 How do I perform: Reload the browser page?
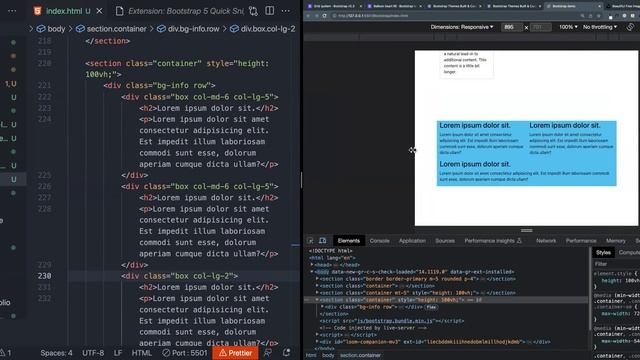(x=324, y=16)
